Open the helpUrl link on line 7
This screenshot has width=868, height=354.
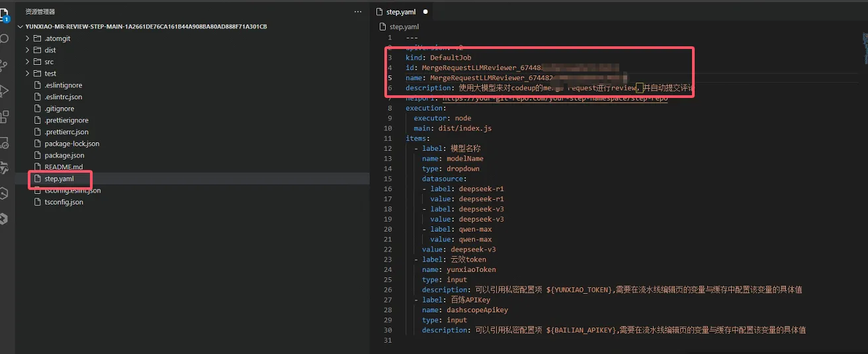554,98
